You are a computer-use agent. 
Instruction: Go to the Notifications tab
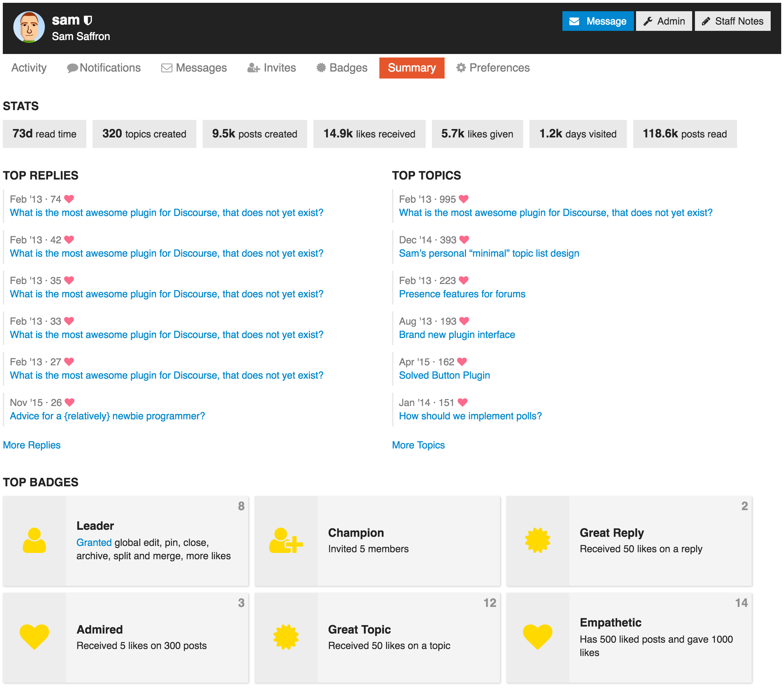click(104, 68)
